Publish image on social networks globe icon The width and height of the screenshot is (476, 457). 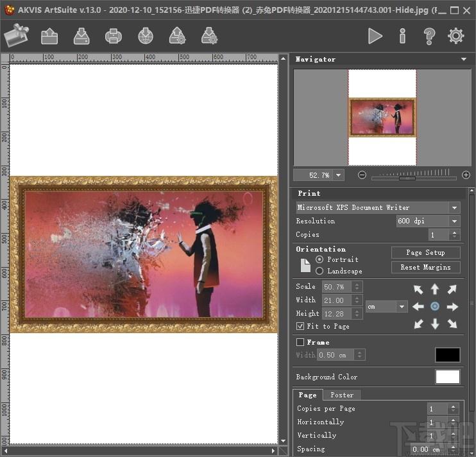pyautogui.click(x=146, y=36)
